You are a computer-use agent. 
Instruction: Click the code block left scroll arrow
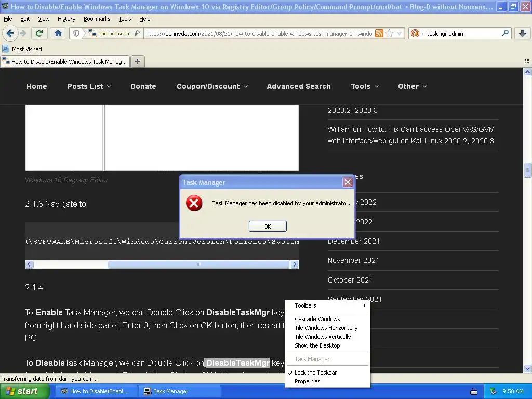point(29,264)
